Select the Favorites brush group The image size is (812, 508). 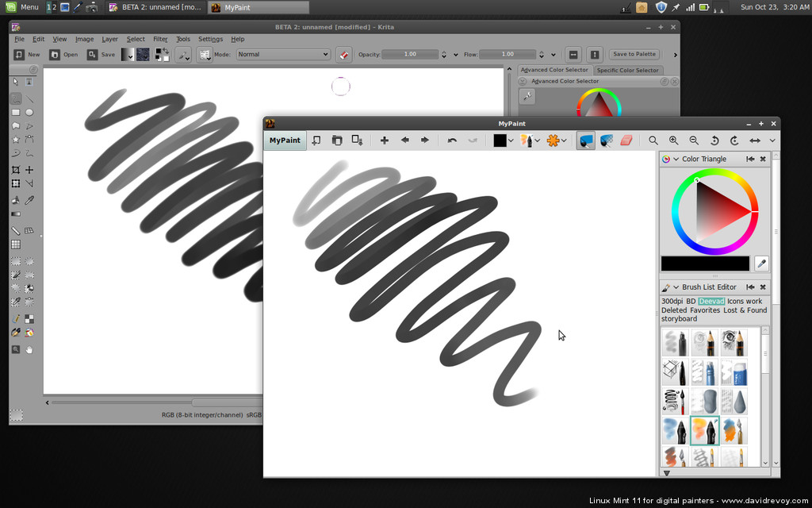(704, 310)
